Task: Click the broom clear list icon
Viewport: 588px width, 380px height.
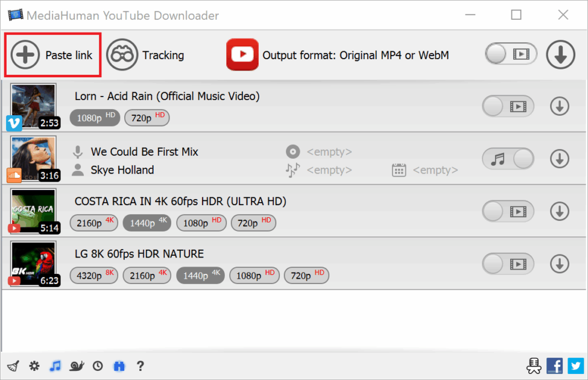Action: [x=13, y=366]
